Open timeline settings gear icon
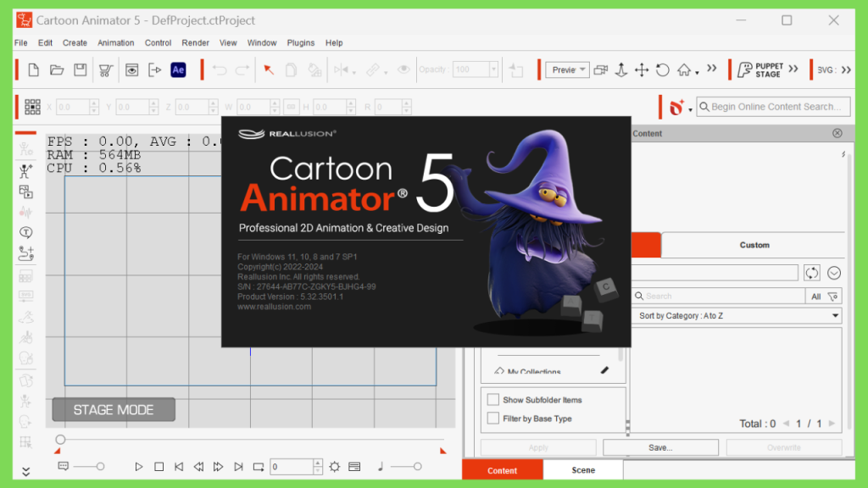This screenshot has width=868, height=488. click(x=334, y=467)
